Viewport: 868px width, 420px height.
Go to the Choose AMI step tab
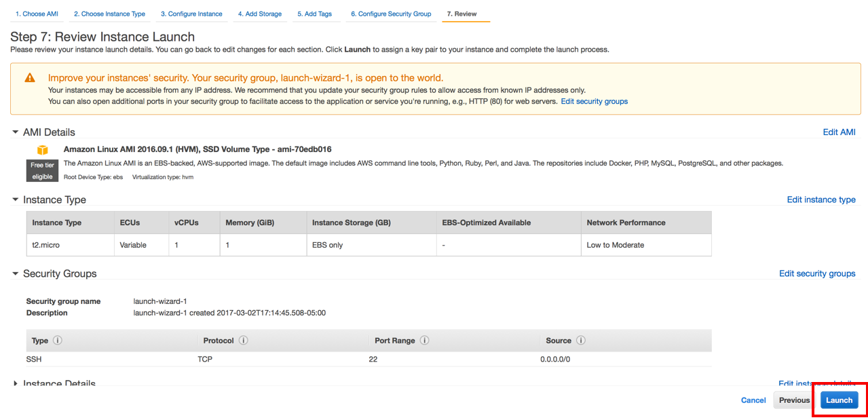(x=37, y=14)
